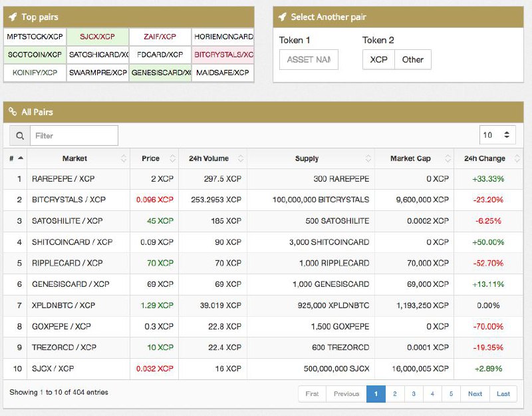Open the MPTSTOCK/XCP top pair

tap(35, 37)
